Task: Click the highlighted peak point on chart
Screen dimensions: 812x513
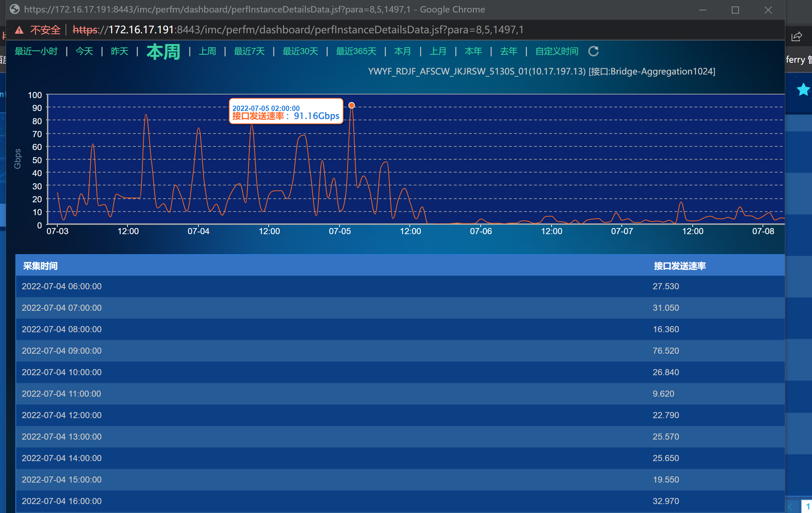Action: pyautogui.click(x=351, y=105)
